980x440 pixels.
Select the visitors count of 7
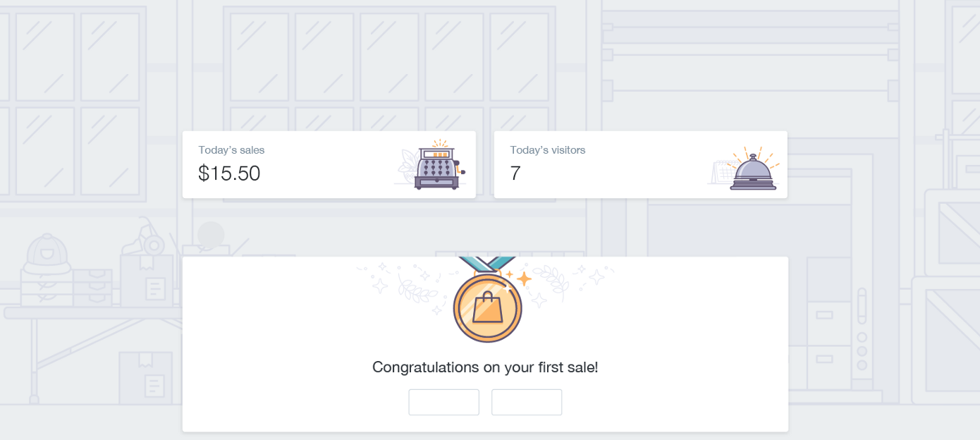click(515, 173)
